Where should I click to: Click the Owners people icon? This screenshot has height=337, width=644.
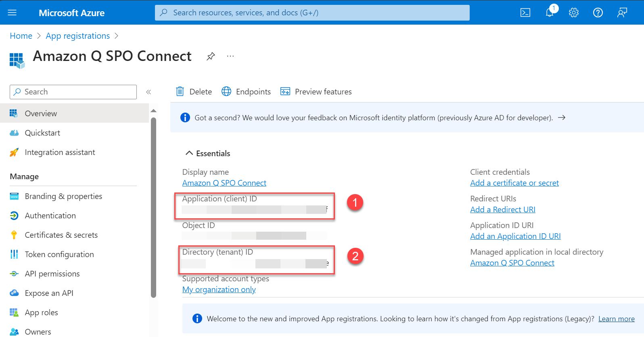tap(14, 332)
